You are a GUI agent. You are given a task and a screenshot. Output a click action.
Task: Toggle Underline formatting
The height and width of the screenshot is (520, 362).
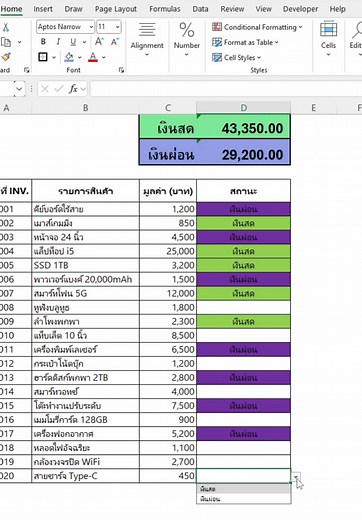click(73, 42)
